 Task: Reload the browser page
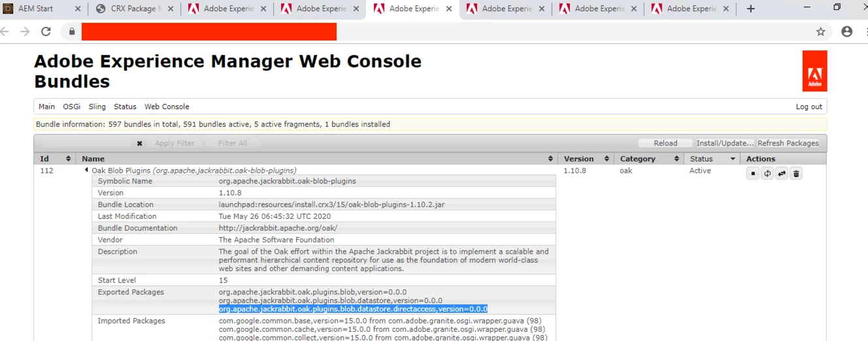coord(46,31)
